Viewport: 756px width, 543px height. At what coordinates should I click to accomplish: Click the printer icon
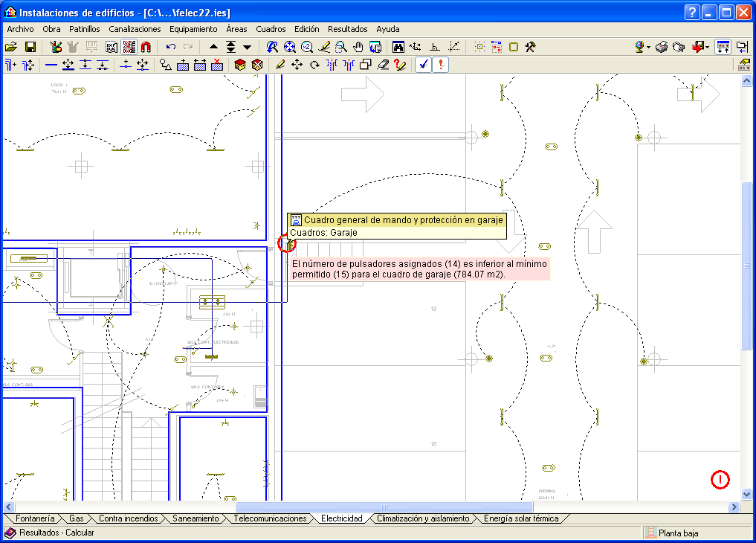coord(662,47)
